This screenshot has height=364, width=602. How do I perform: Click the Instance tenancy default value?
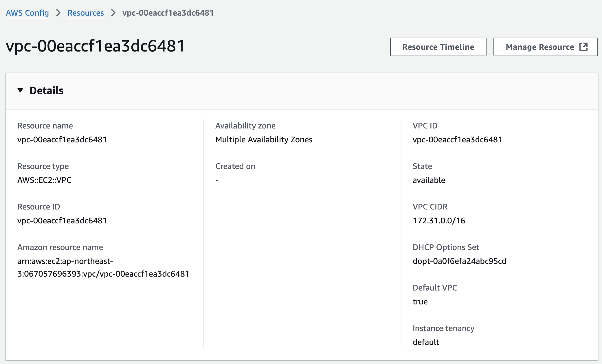[x=426, y=342]
